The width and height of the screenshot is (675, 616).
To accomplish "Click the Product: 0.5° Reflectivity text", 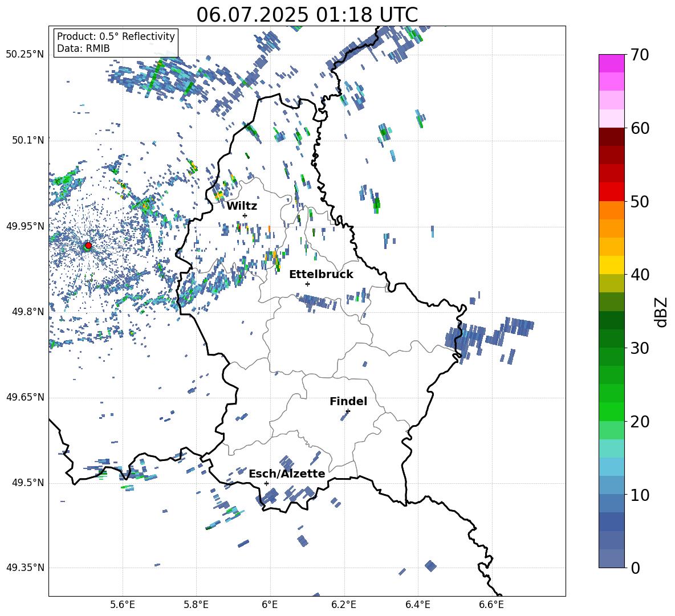I will click(116, 36).
